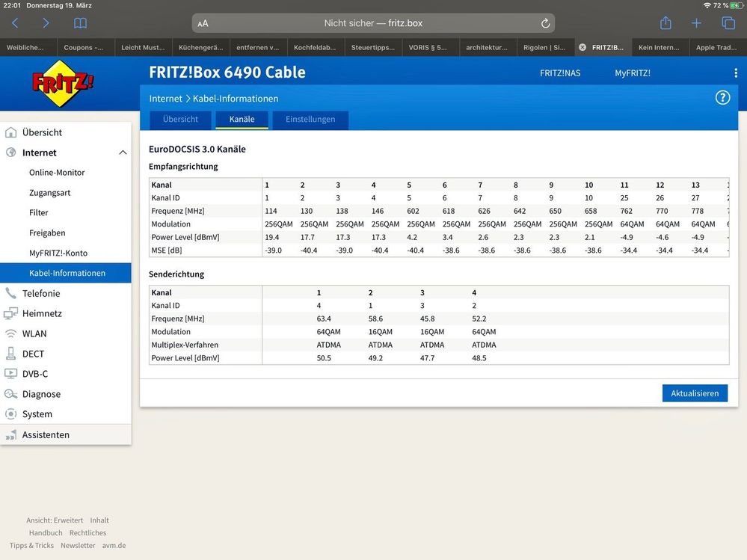Click the DVB-C television icon
The height and width of the screenshot is (560, 747).
pos(10,374)
